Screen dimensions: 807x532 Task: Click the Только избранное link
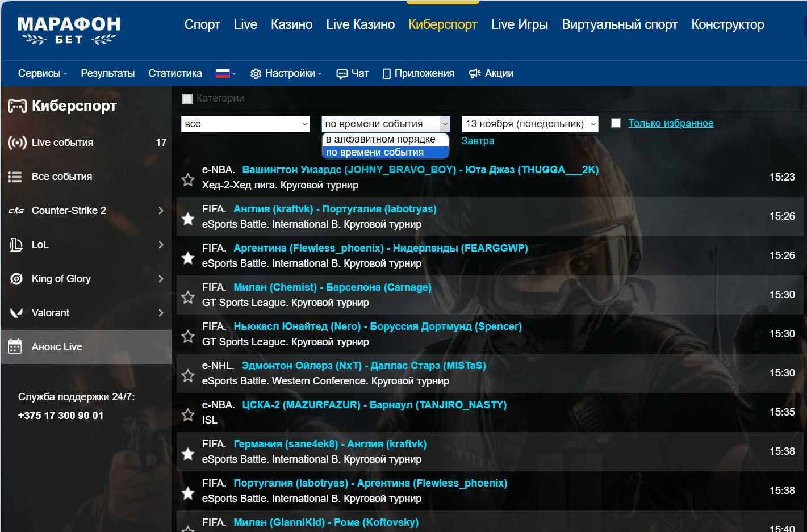coord(671,123)
